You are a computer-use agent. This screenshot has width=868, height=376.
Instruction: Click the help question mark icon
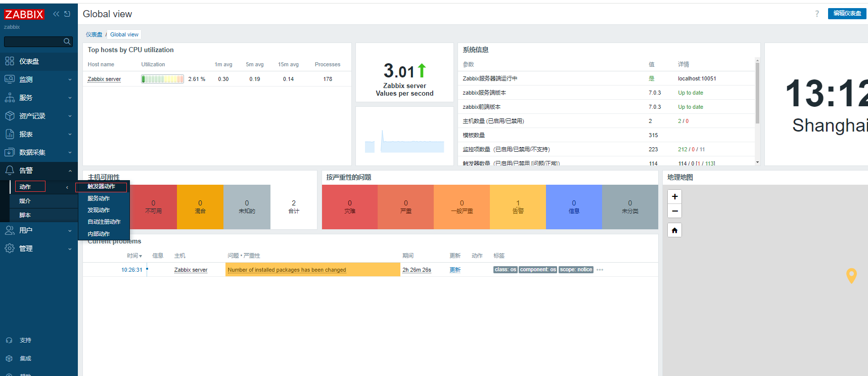[817, 14]
